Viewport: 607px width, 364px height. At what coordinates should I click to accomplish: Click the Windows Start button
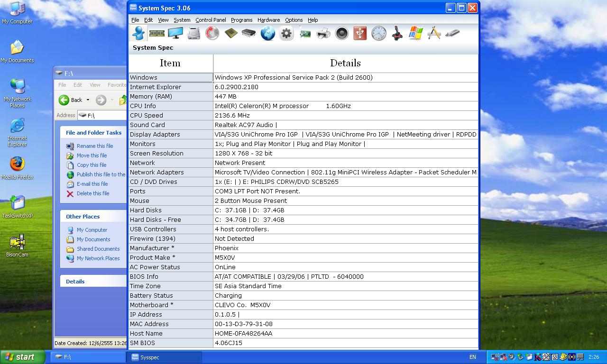(x=21, y=357)
